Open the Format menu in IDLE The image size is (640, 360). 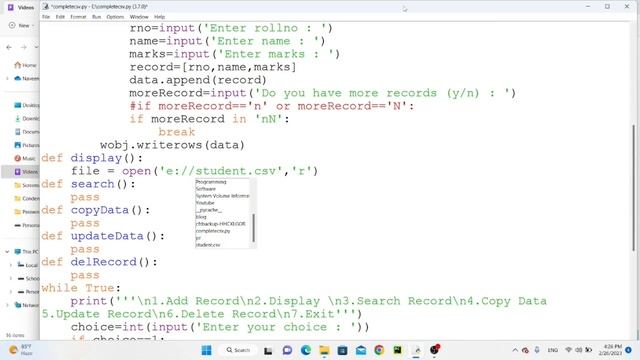[x=78, y=17]
